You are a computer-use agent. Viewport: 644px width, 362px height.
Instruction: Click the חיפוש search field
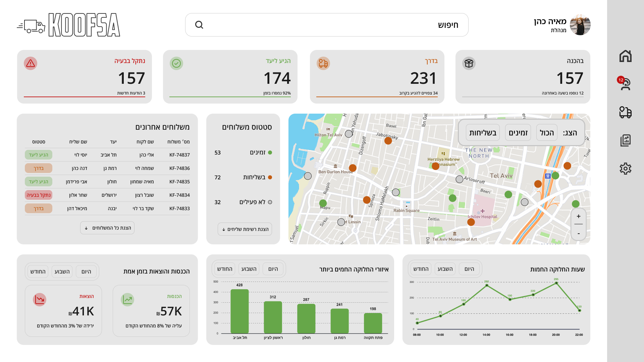point(327,25)
